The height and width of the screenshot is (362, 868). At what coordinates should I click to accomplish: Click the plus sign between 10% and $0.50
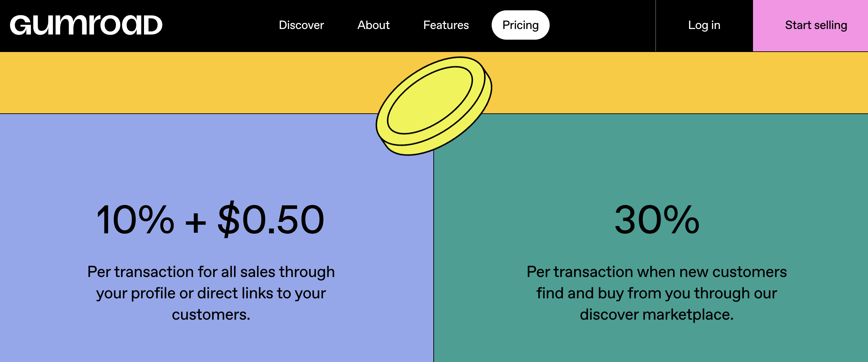(x=195, y=223)
